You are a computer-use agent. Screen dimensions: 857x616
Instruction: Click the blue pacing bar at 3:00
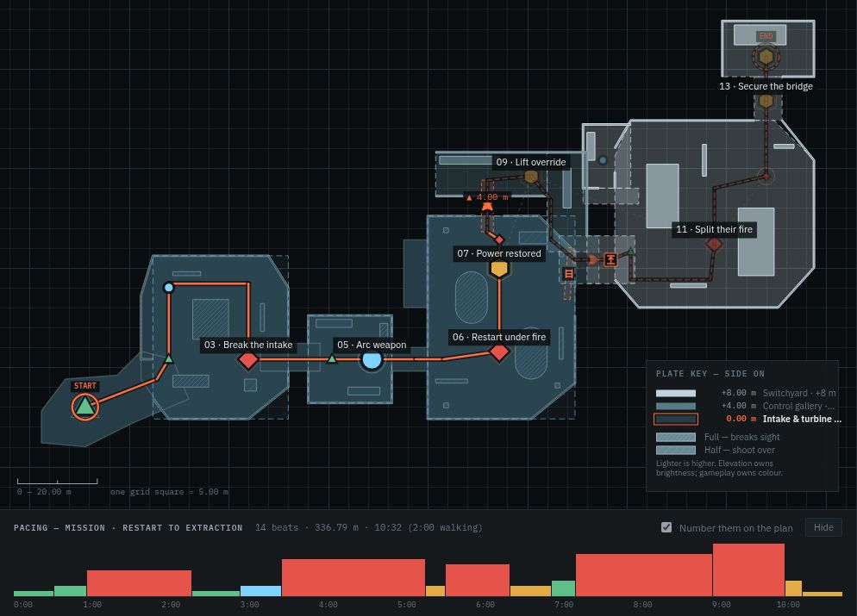pos(260,591)
